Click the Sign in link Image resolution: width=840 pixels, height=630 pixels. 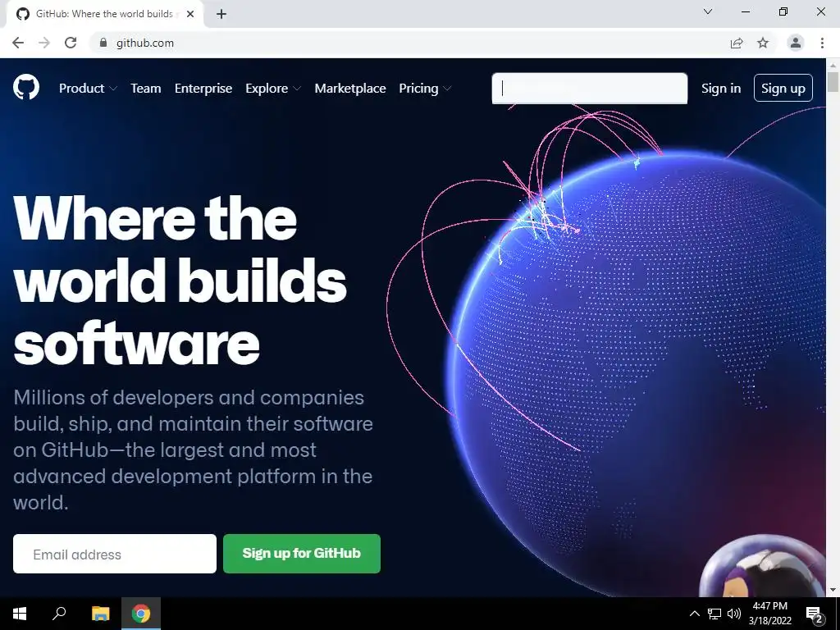[x=721, y=89]
